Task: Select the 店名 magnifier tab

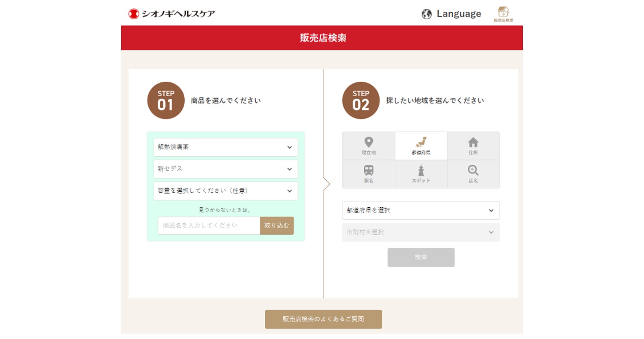Action: (473, 174)
